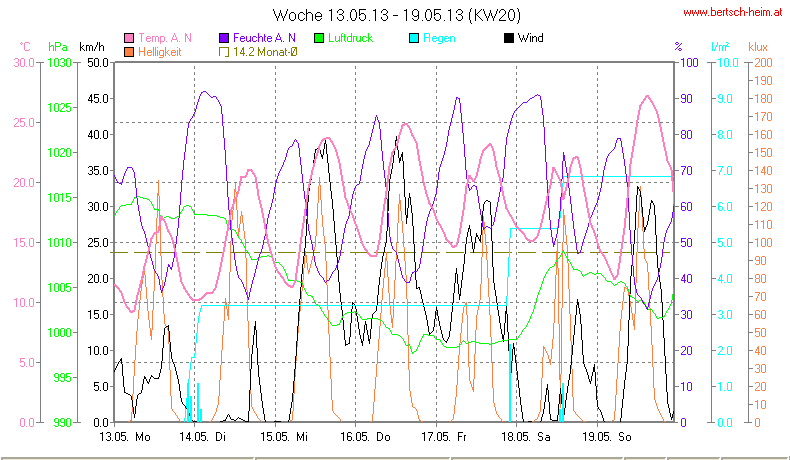The width and height of the screenshot is (790, 460).
Task: Click the orange Helligkeit legend swatch
Action: 129,52
